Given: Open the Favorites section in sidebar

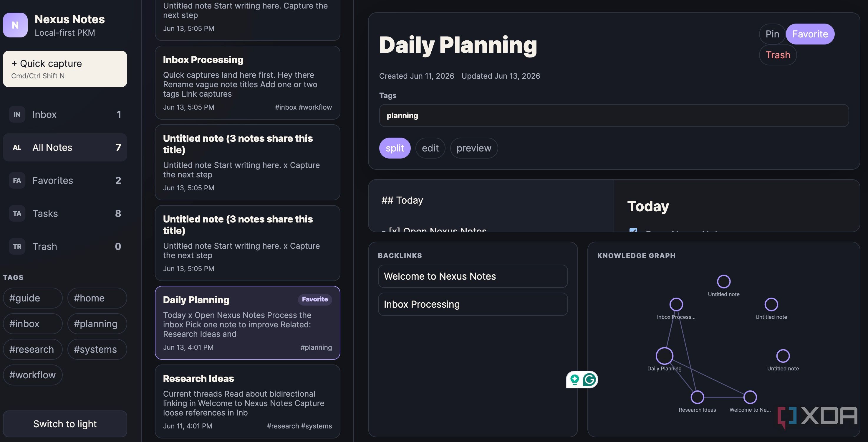Looking at the screenshot, I should tap(65, 180).
